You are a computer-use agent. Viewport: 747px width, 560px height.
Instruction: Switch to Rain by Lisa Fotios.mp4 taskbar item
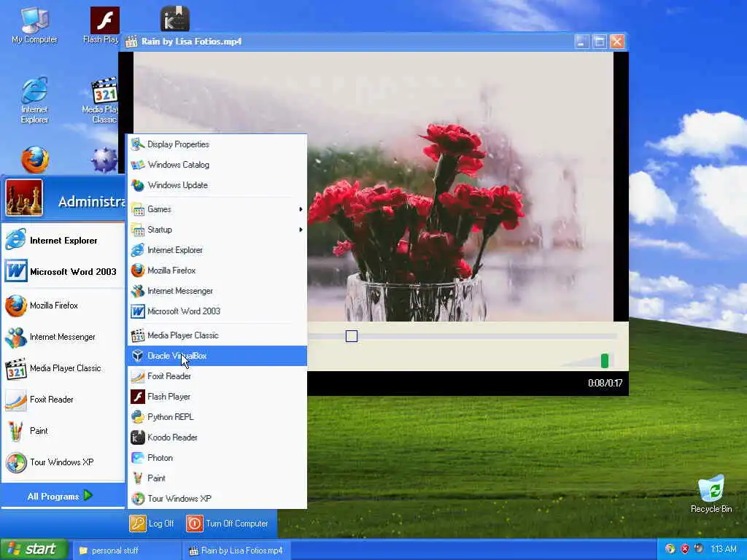(236, 551)
